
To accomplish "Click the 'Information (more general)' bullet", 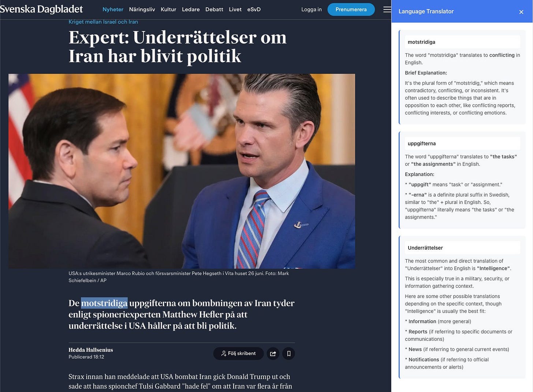I will [438, 321].
